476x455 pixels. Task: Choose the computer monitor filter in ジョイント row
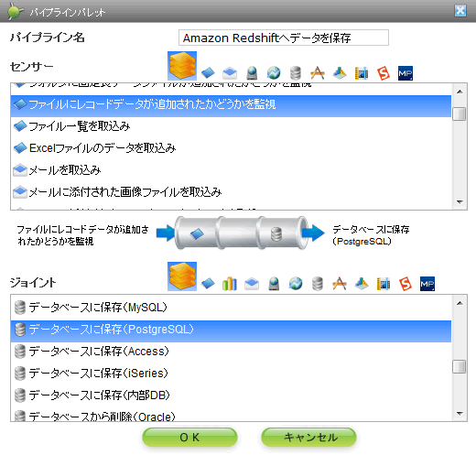coord(274,284)
